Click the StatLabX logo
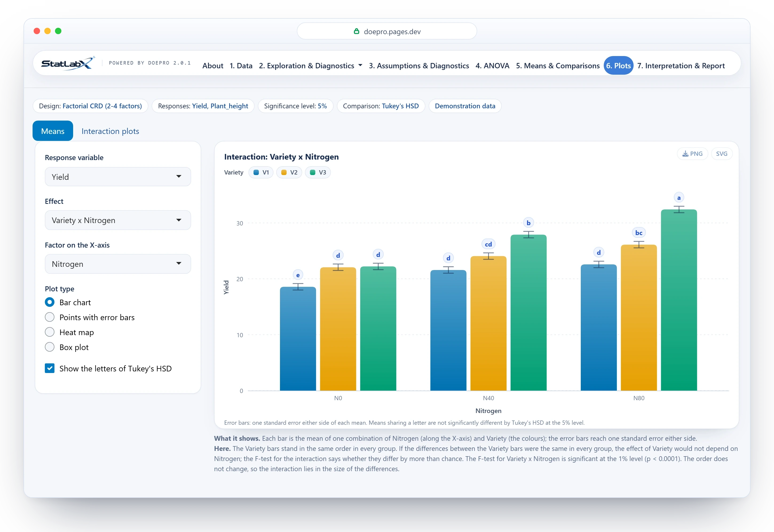Screen dimensions: 774x532 click(x=68, y=63)
